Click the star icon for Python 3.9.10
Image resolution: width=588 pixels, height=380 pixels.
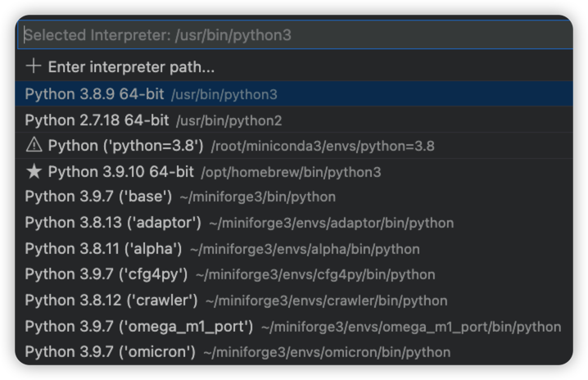[x=34, y=172]
